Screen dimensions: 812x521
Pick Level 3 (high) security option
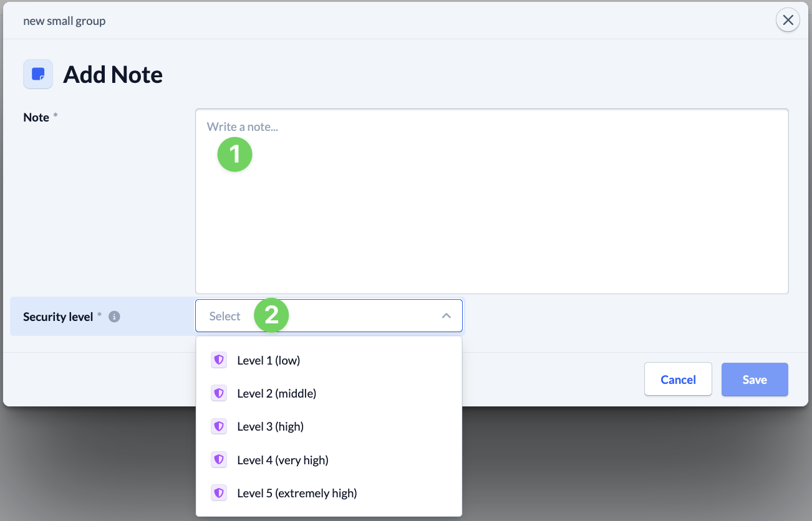[271, 427]
